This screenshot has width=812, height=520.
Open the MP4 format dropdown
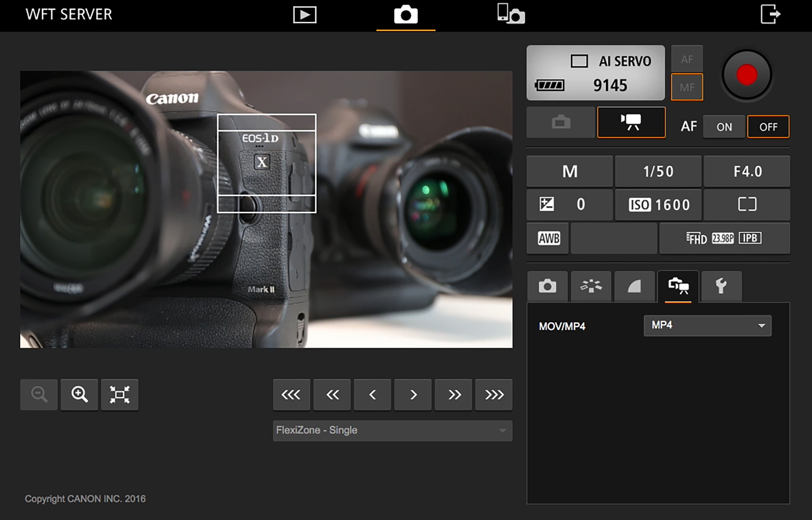[x=707, y=325]
